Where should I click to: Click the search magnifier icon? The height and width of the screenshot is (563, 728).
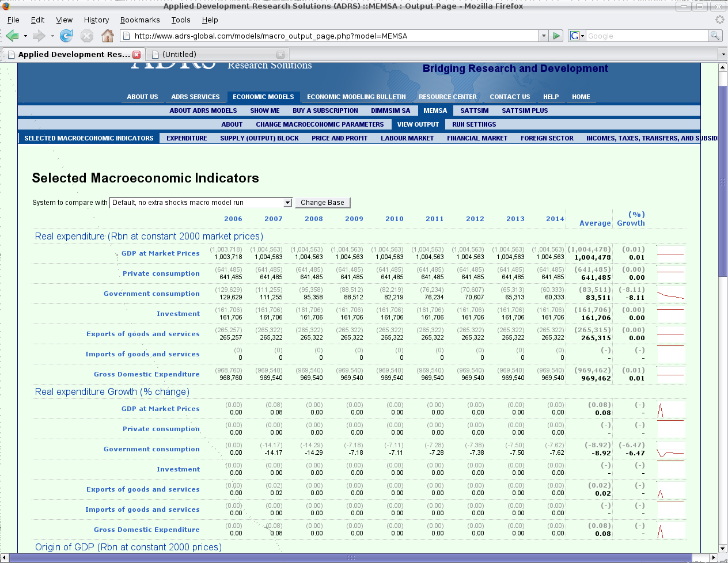click(x=715, y=36)
